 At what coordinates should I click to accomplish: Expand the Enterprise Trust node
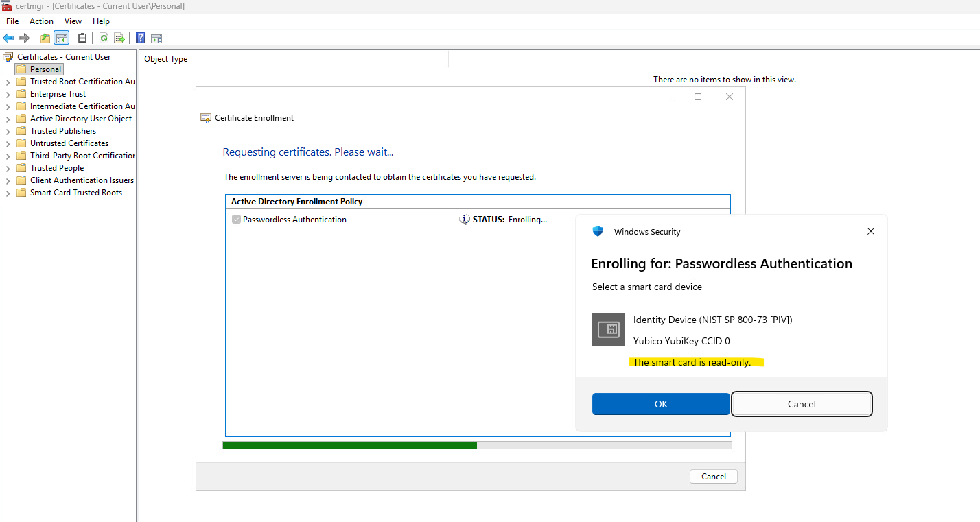[8, 95]
